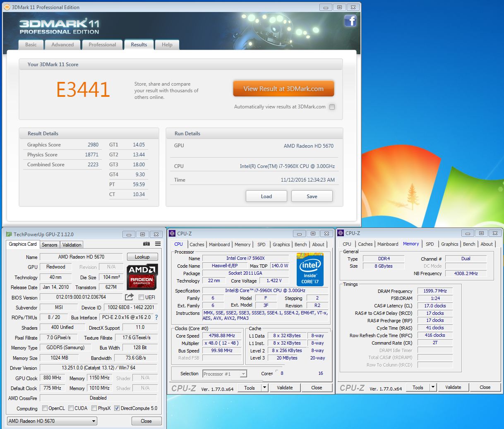Toggle the OpenCL checkbox
Image resolution: width=504 pixels, height=429 pixels.
pos(45,408)
